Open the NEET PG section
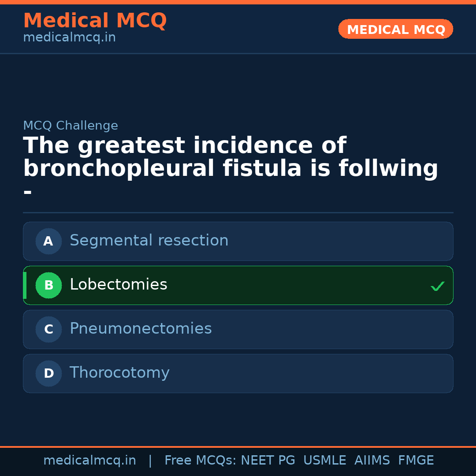 click(x=268, y=460)
